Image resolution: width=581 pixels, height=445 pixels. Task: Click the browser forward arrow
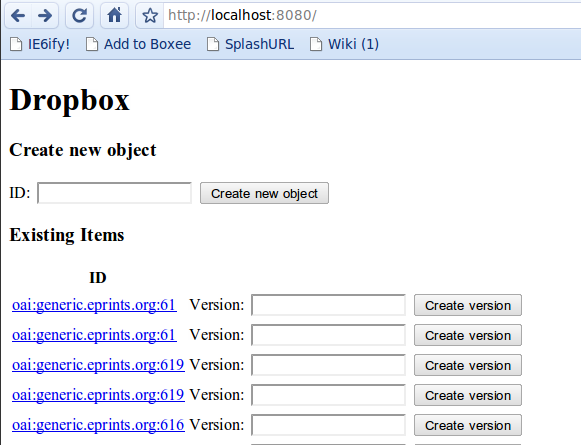tap(45, 16)
